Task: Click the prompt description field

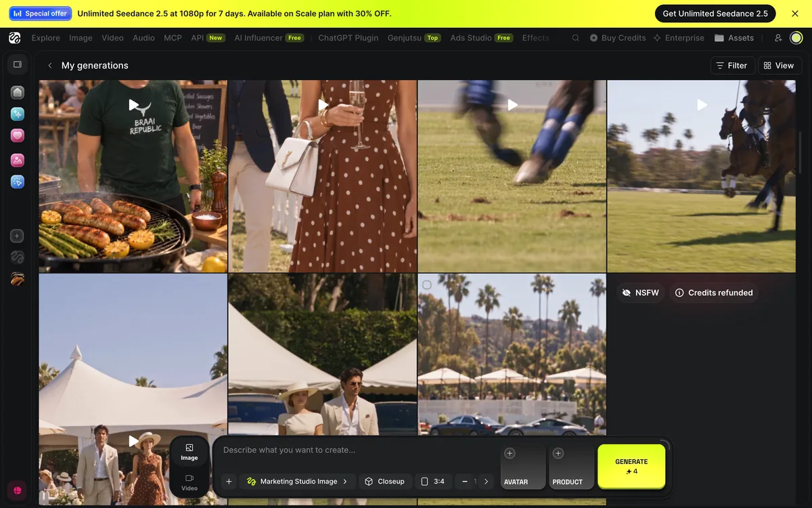Action: [x=359, y=450]
